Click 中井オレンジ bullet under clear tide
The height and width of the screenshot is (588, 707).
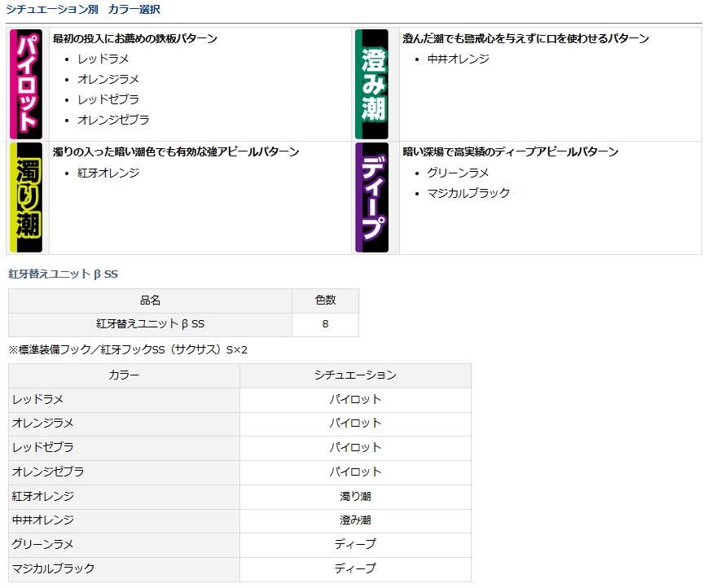click(458, 59)
